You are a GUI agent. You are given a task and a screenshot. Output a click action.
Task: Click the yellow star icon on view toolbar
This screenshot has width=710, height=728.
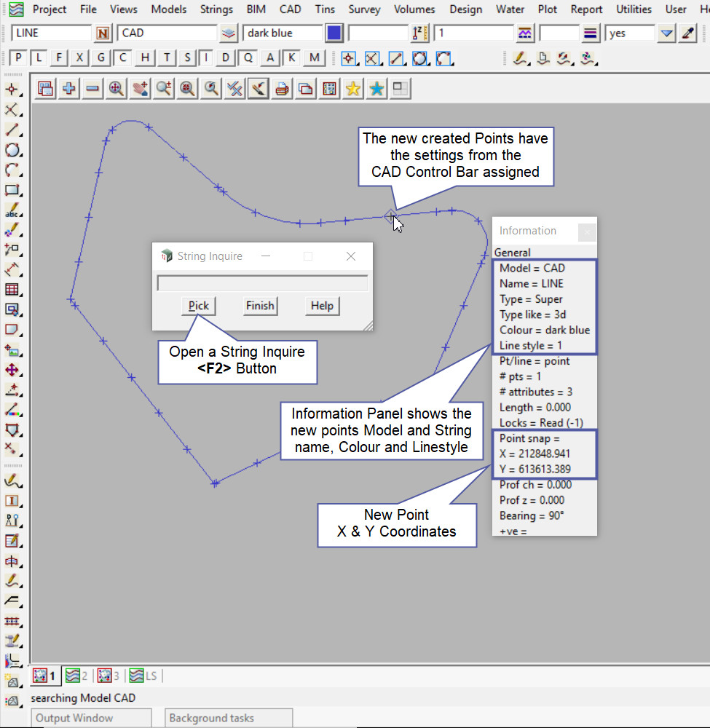[x=352, y=89]
